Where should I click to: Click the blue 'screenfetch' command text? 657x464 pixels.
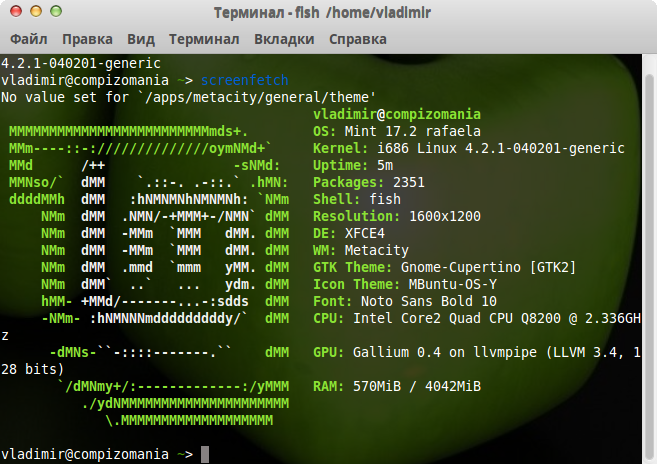(x=245, y=80)
